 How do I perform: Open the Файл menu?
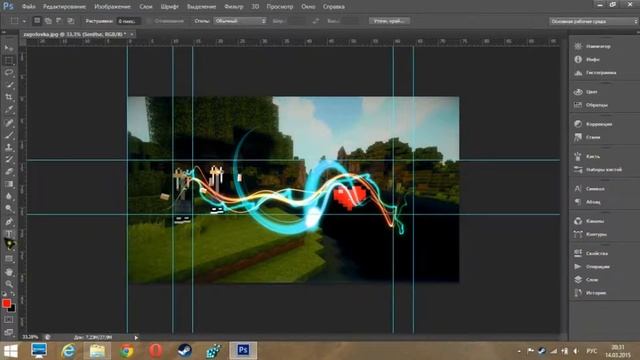pos(29,7)
